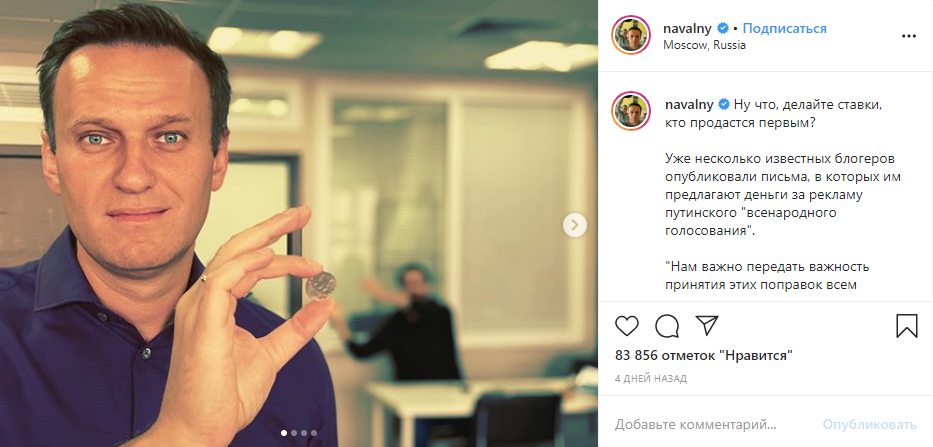This screenshot has height=447, width=933.
Task: Select the fourth carousel dot indicator
Action: [314, 433]
